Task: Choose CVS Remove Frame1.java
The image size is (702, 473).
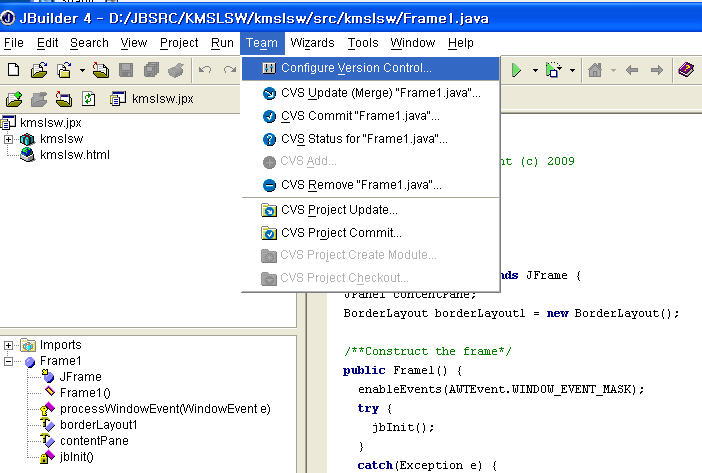Action: (370, 185)
